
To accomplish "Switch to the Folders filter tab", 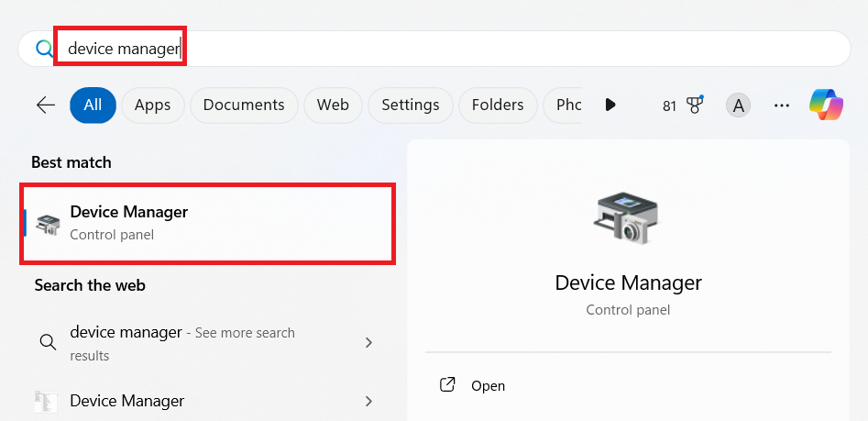I will click(497, 105).
